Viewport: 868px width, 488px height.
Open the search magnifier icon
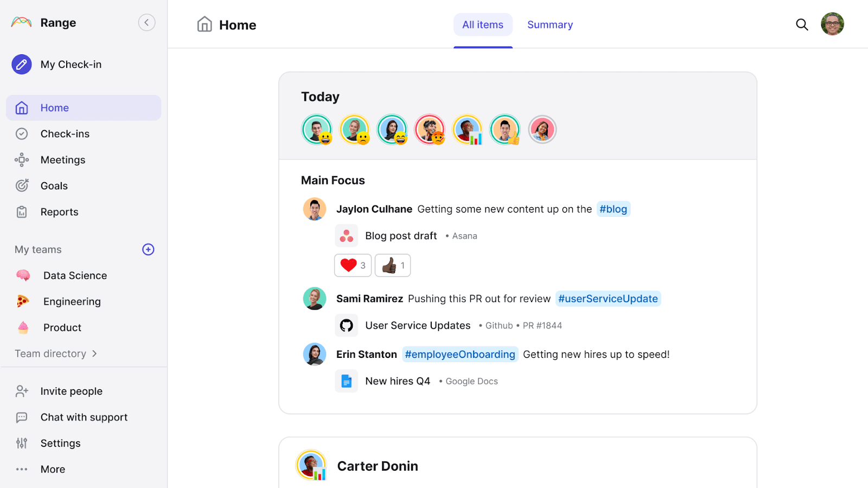click(x=802, y=24)
